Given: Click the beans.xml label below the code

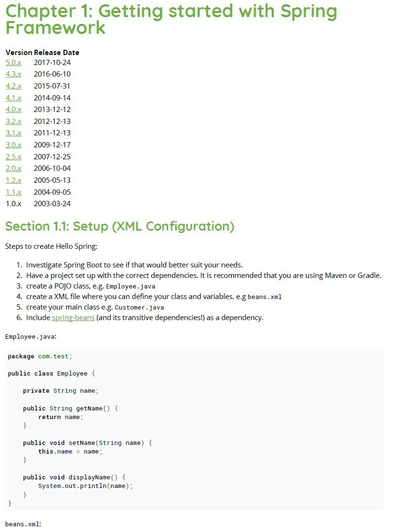Looking at the screenshot, I should 23,524.
